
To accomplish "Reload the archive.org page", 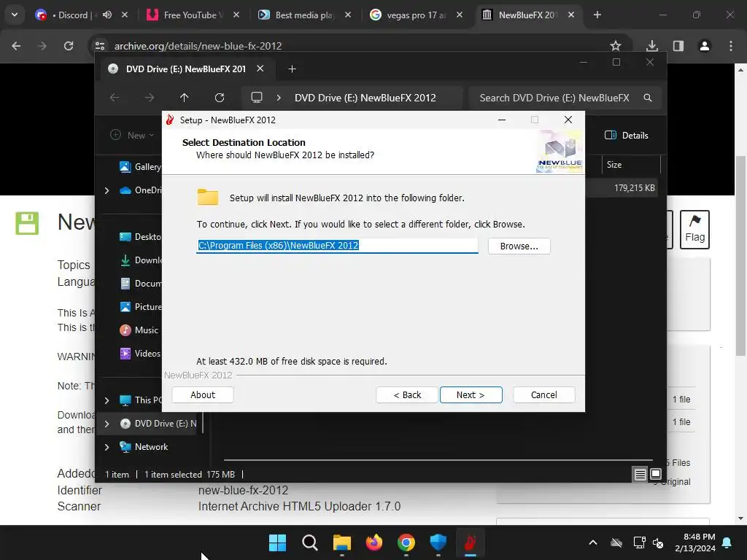I will point(69,46).
